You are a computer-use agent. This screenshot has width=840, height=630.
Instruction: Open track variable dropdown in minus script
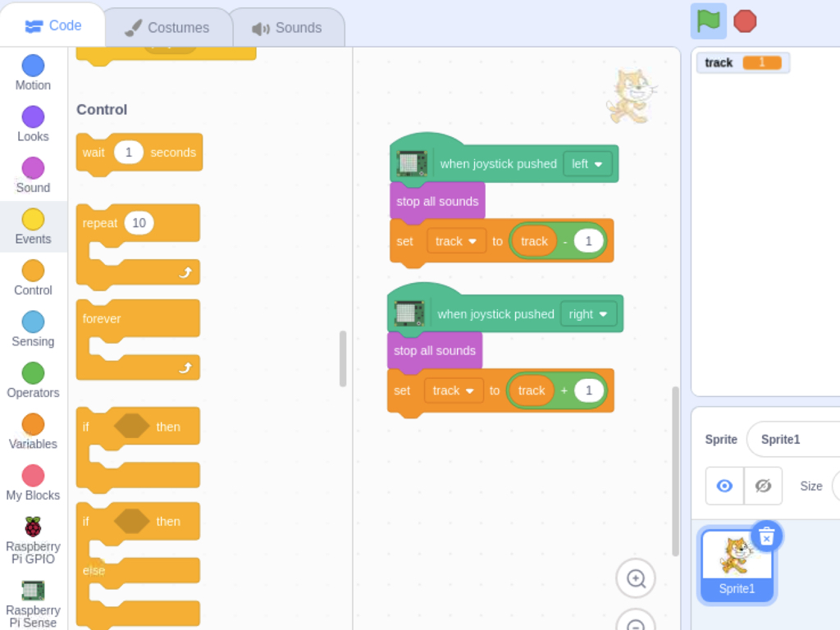[456, 241]
